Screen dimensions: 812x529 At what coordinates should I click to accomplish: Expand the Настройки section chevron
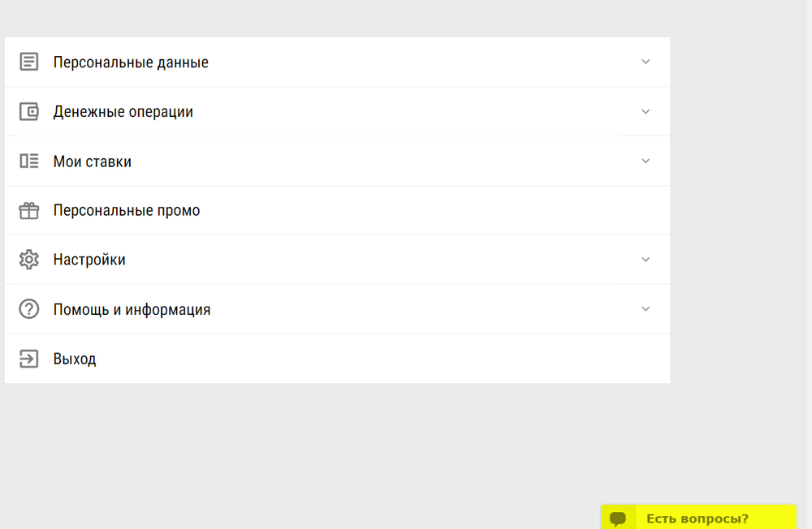[x=646, y=260]
